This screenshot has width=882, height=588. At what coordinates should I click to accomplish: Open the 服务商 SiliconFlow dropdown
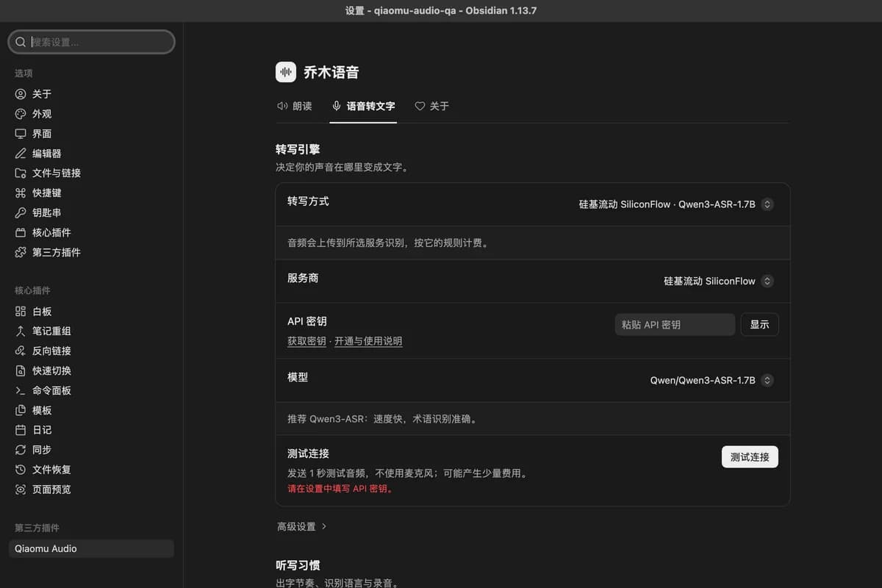click(x=719, y=281)
